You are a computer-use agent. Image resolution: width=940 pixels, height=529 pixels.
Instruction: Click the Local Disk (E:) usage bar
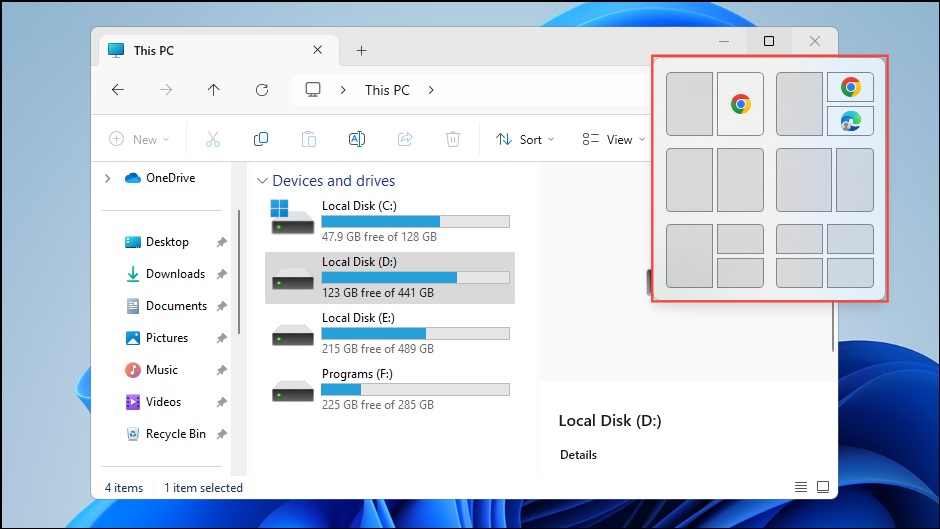coord(415,333)
